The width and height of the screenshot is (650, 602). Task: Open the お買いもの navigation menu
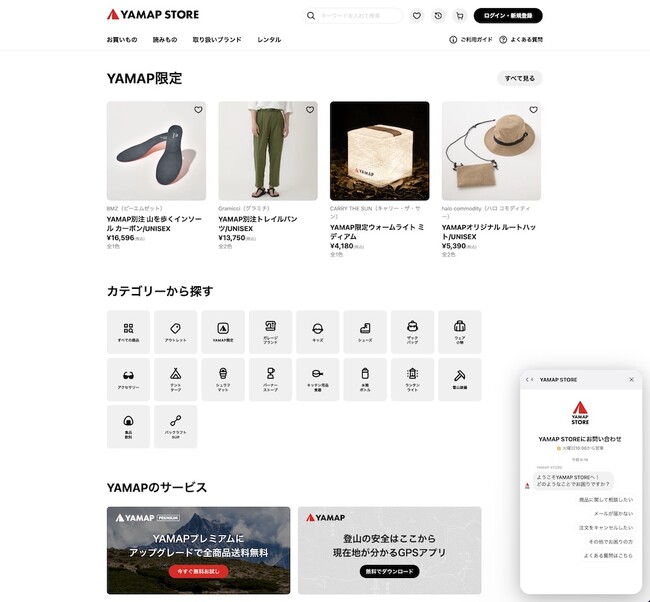click(122, 40)
